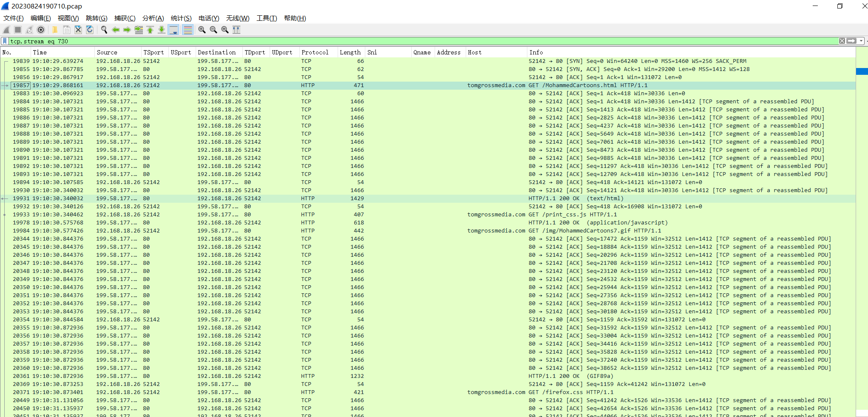Click the blue marker on the packet minimap

pyautogui.click(x=862, y=71)
